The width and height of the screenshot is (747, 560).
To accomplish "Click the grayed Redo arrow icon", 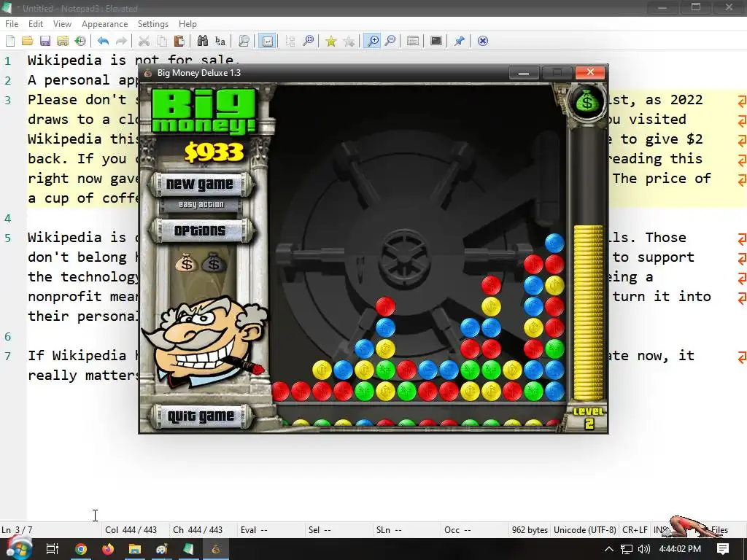I will [x=121, y=41].
